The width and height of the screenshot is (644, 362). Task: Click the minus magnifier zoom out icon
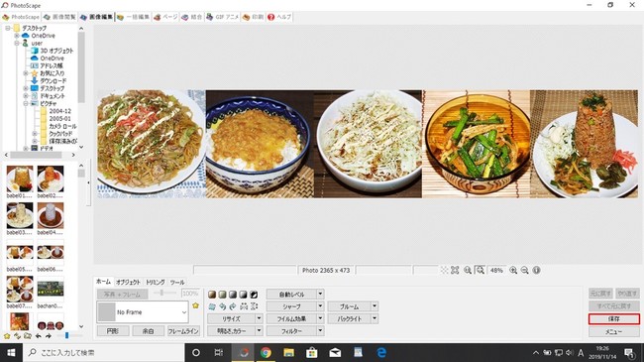(524, 271)
